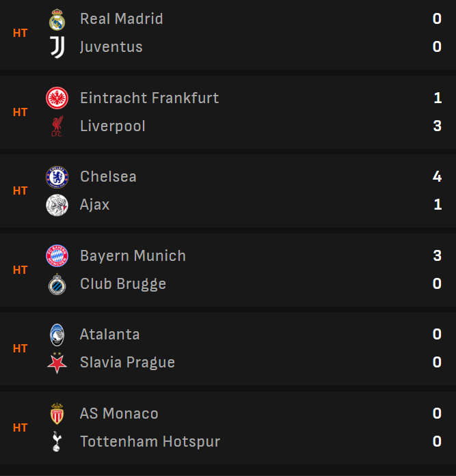Click the Chelsea badge icon
Viewport: 456px width, 476px height.
click(57, 177)
